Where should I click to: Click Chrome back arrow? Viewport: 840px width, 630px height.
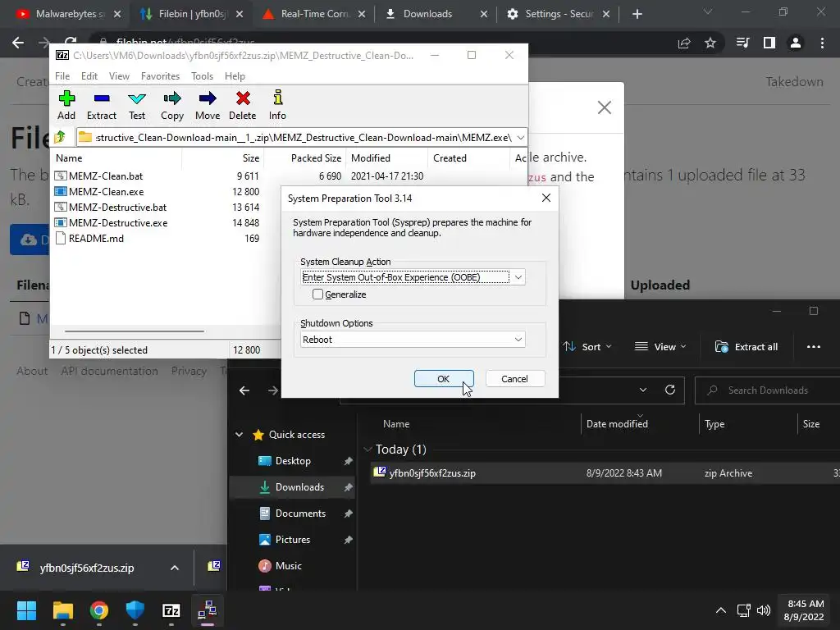pyautogui.click(x=18, y=43)
